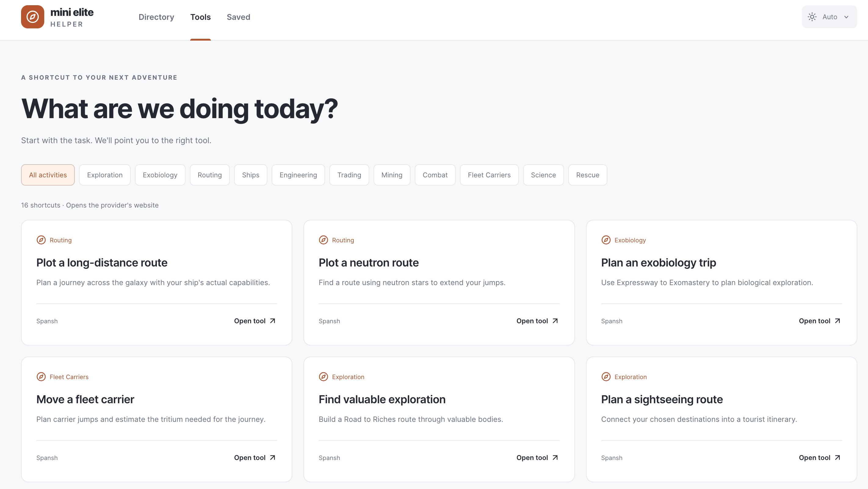Image resolution: width=868 pixels, height=489 pixels.
Task: Click arrow icon for Plot a neutron route
Action: point(555,321)
